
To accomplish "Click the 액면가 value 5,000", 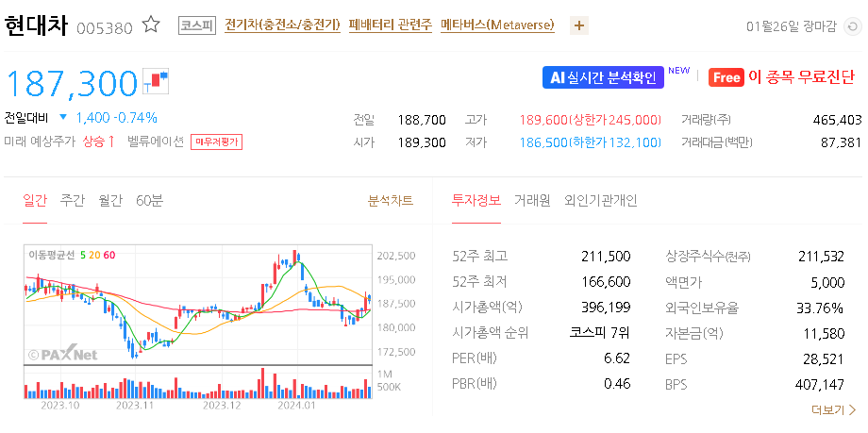I will coord(827,282).
